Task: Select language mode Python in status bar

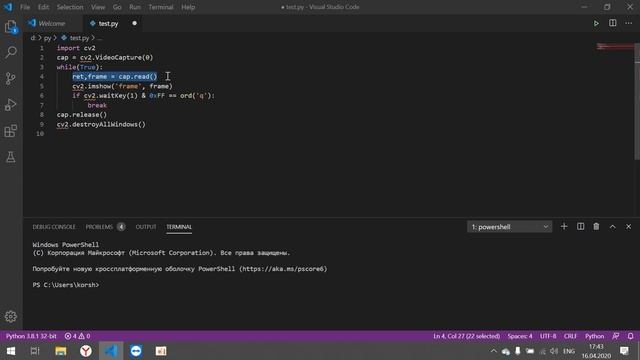Action: [594, 336]
